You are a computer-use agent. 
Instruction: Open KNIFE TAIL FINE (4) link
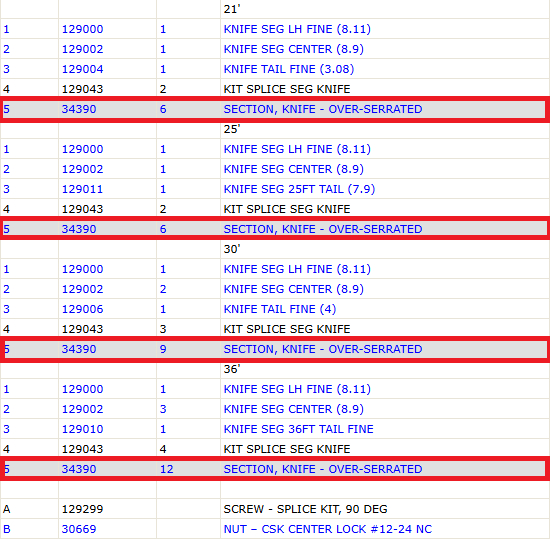(x=280, y=309)
